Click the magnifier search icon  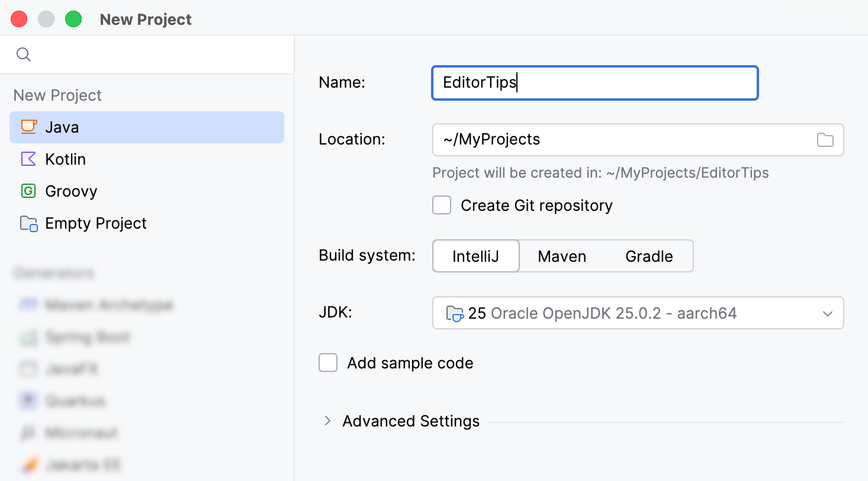[x=23, y=55]
